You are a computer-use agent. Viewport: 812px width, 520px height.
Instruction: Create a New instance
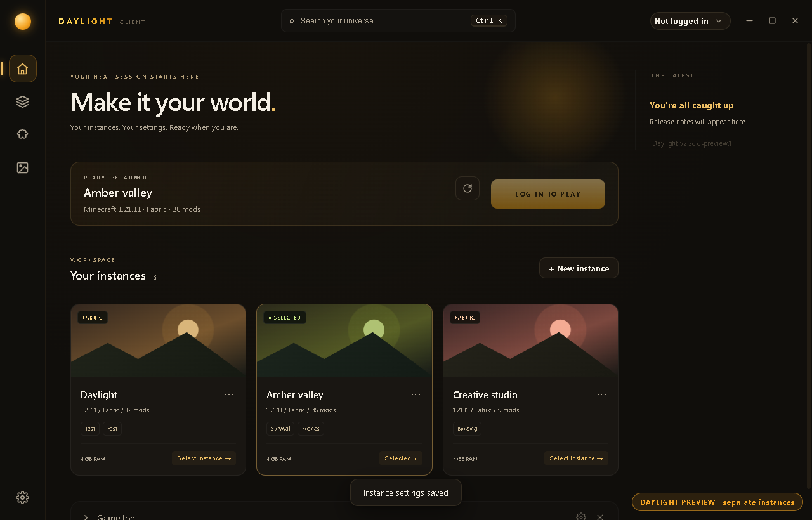(579, 268)
